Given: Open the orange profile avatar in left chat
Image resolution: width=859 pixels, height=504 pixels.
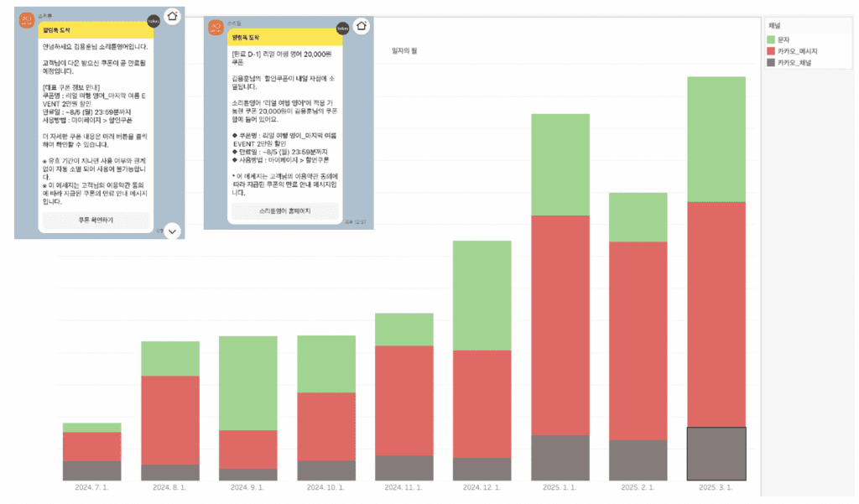Looking at the screenshot, I should pyautogui.click(x=26, y=18).
